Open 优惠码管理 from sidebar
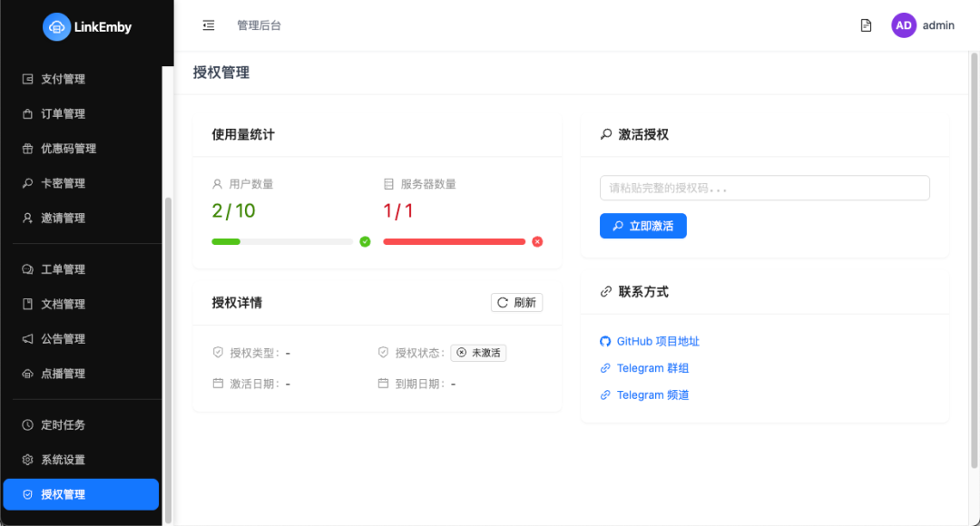Screen dimensions: 980x526 (x=69, y=149)
